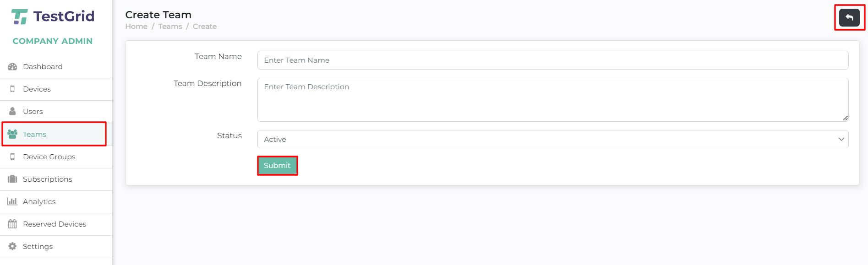Submit the team form
This screenshot has width=868, height=265.
coord(277,166)
